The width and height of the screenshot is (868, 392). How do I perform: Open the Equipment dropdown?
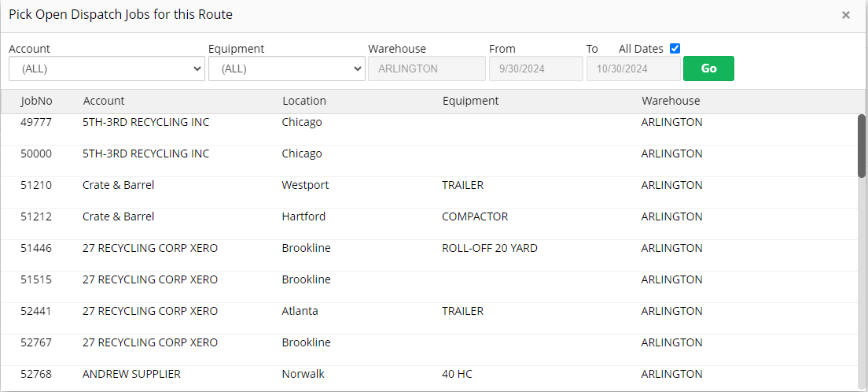[x=287, y=68]
